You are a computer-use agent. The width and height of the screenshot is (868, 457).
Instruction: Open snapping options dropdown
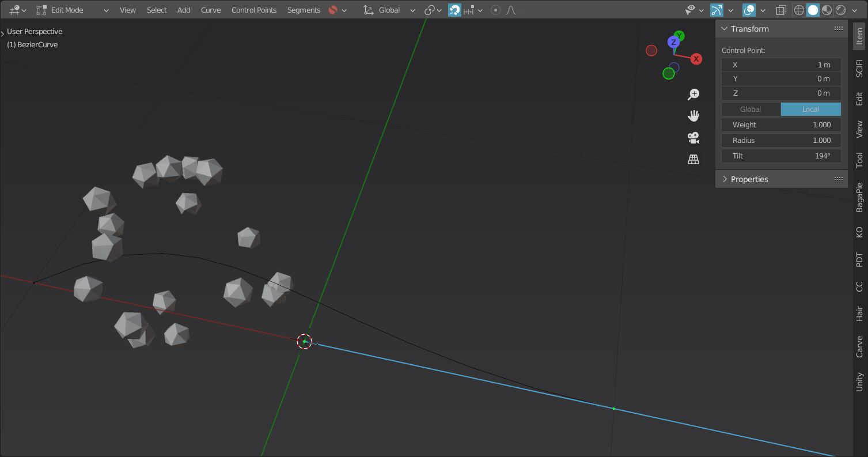coord(473,10)
